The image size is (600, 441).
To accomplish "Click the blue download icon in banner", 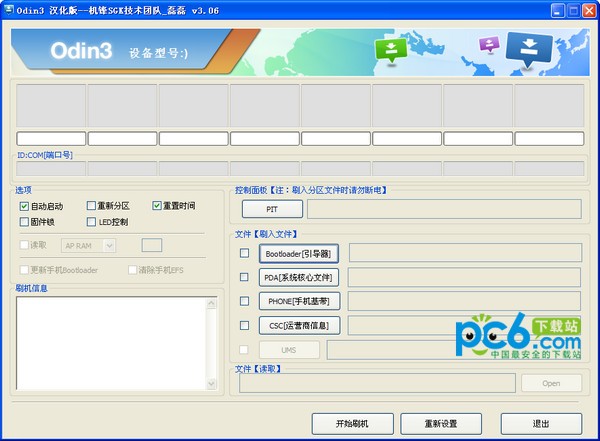I will pos(529,49).
